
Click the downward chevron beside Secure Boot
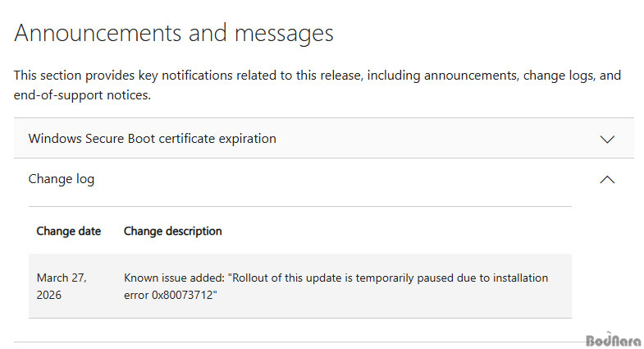click(607, 139)
